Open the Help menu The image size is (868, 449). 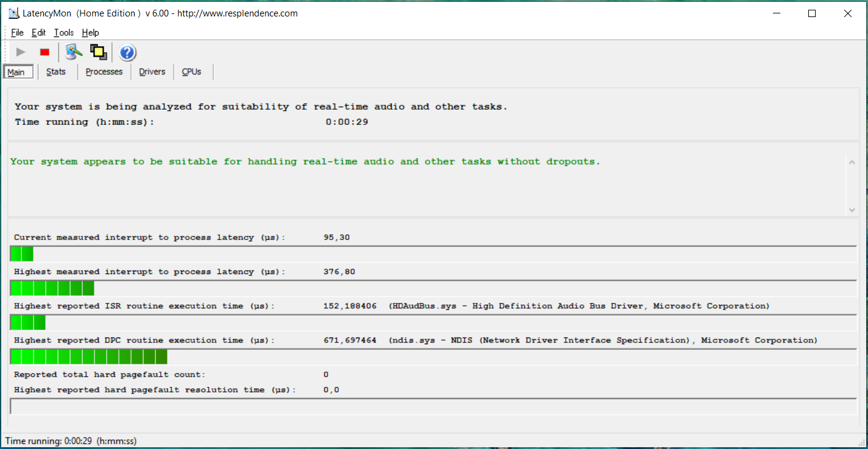pyautogui.click(x=90, y=33)
